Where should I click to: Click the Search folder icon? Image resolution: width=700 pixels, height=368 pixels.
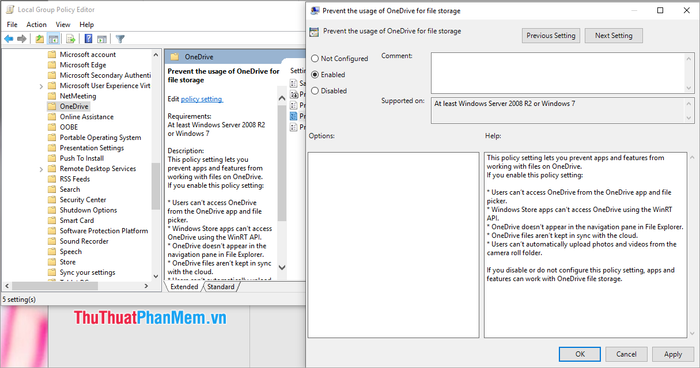[x=52, y=189]
